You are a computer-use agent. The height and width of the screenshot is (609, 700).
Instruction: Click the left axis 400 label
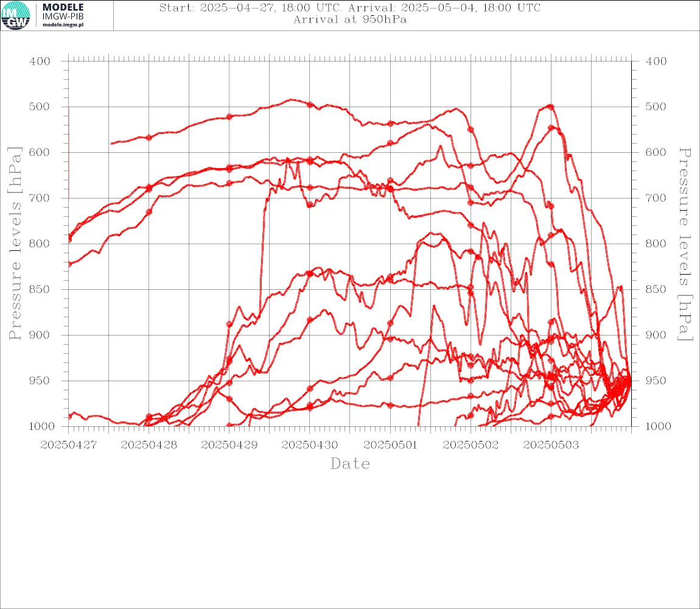pyautogui.click(x=40, y=62)
